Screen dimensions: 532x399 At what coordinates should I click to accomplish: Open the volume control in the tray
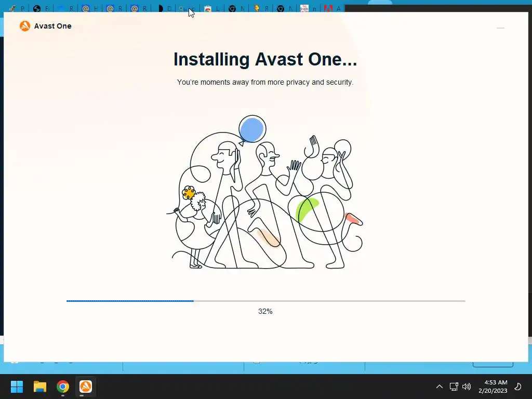click(x=467, y=387)
